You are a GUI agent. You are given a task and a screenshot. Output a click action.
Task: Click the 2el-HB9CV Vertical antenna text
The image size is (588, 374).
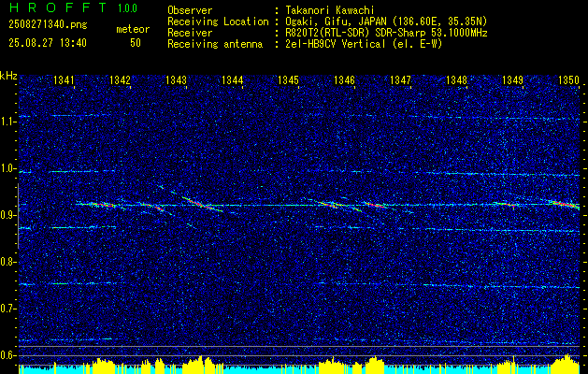click(364, 44)
